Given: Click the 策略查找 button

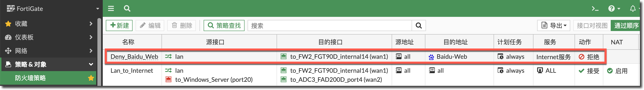Looking at the screenshot, I should [x=224, y=25].
